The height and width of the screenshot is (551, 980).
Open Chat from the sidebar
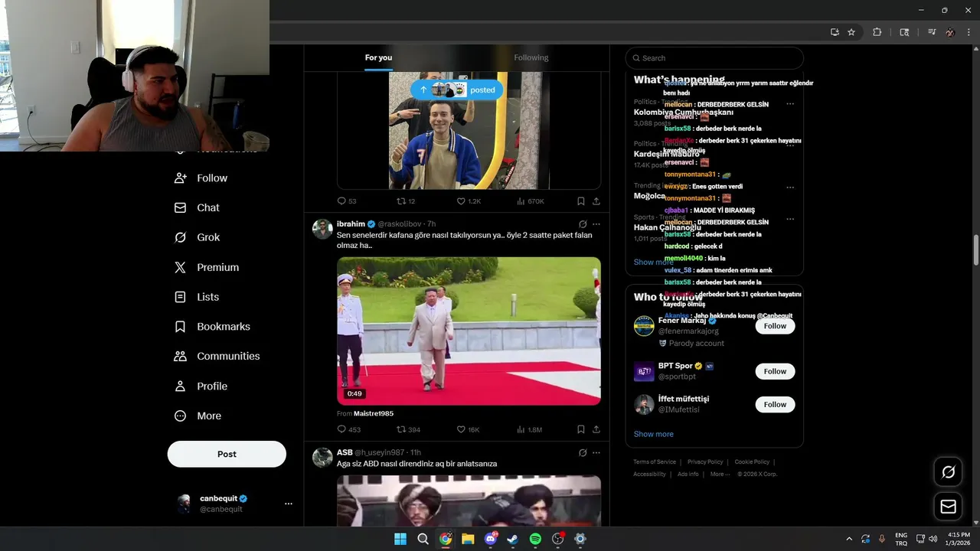[x=197, y=207]
